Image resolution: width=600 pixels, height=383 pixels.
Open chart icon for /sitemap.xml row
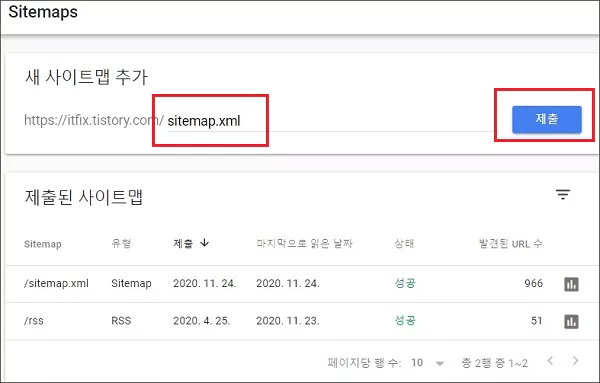coord(571,284)
